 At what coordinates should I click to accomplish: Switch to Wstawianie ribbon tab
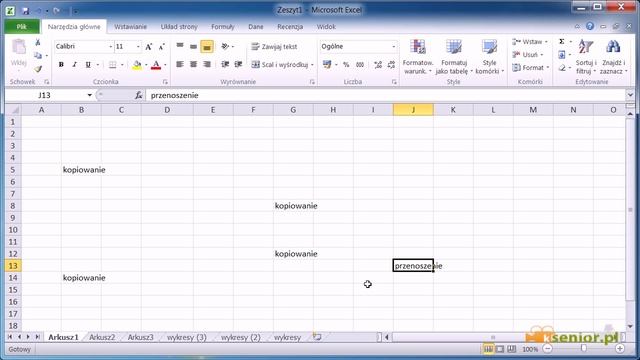[x=130, y=27]
